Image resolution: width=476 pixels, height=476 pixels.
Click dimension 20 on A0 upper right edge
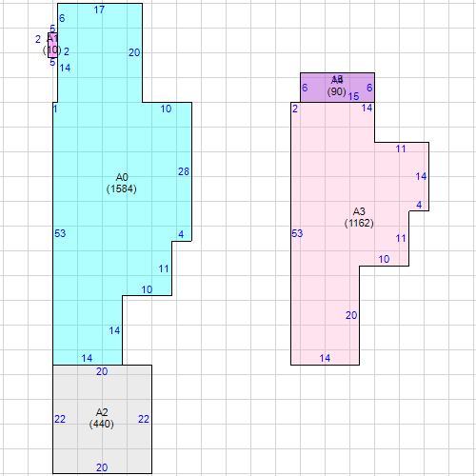click(134, 52)
